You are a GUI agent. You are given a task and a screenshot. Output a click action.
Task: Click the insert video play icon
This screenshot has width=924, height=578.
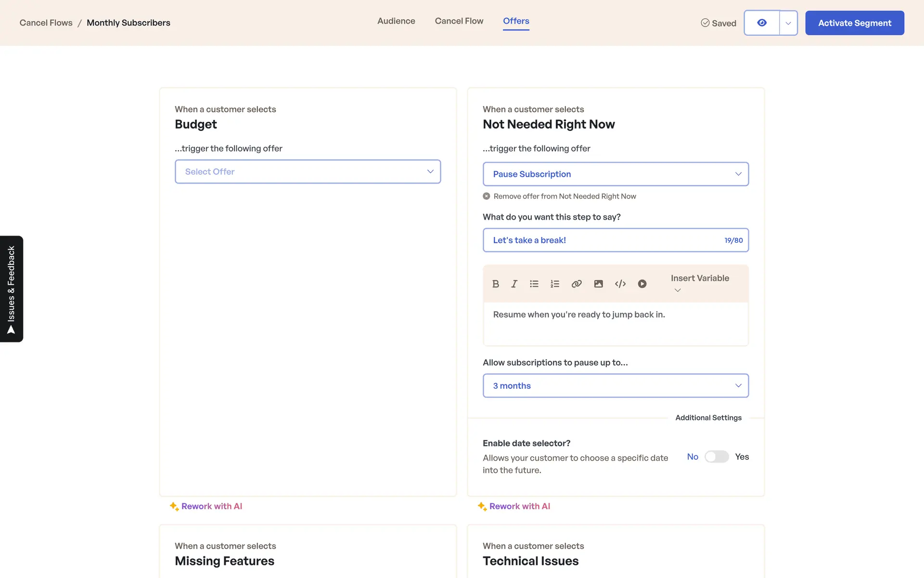point(642,284)
